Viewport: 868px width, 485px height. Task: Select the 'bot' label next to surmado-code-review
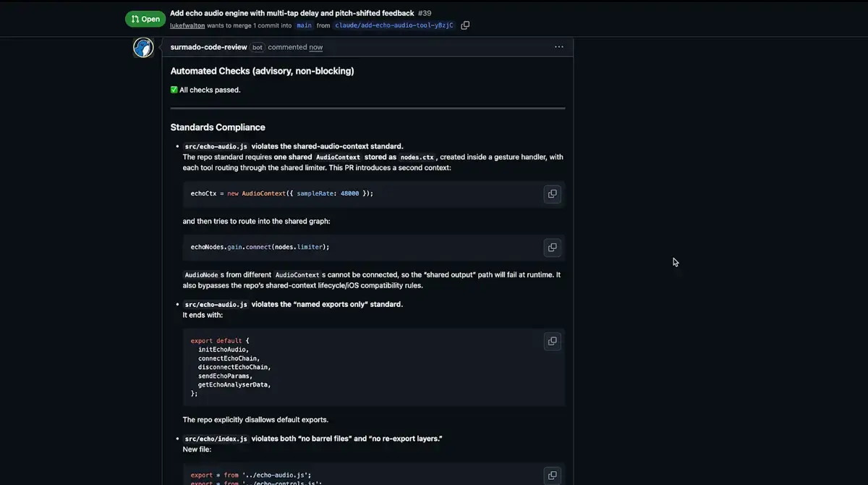257,47
